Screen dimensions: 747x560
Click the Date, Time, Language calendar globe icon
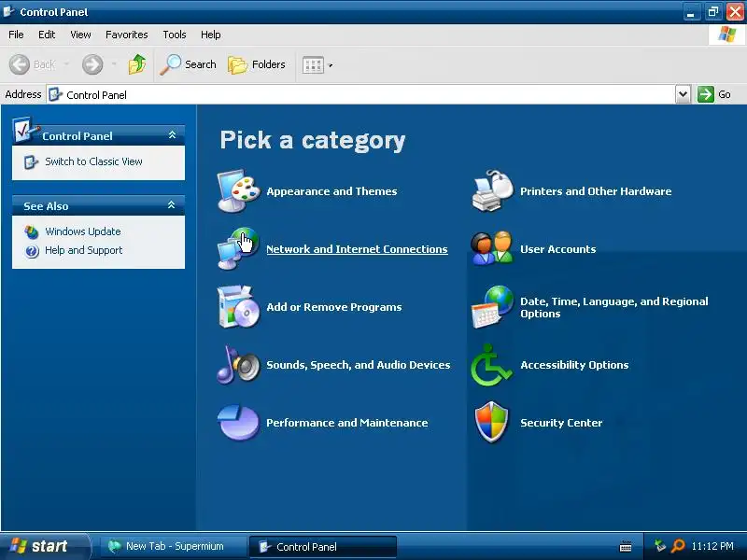pos(493,307)
